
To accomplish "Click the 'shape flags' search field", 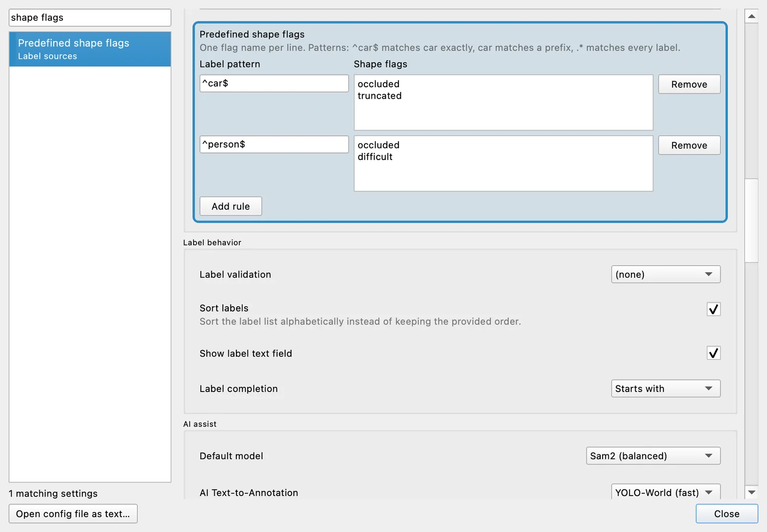I will coord(90,18).
